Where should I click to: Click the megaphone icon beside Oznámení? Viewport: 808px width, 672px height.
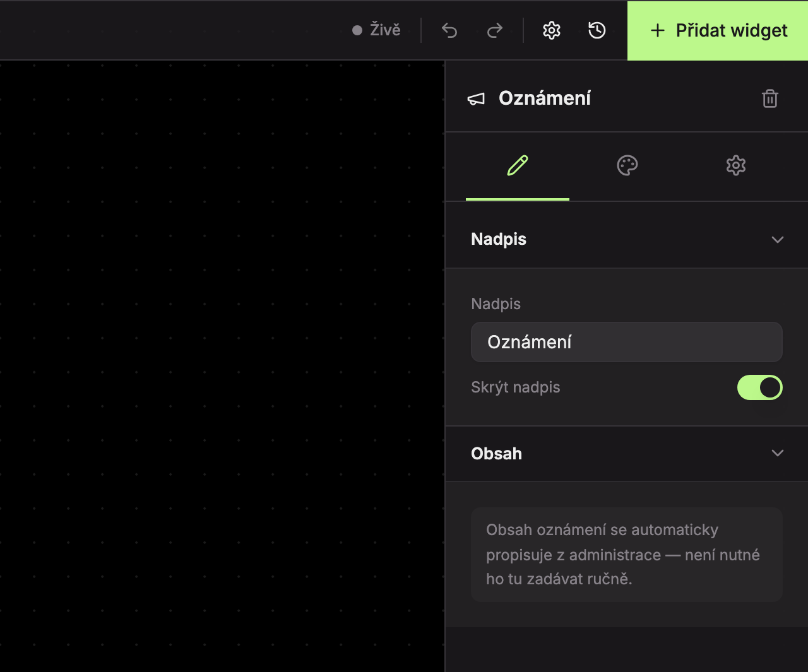point(476,99)
